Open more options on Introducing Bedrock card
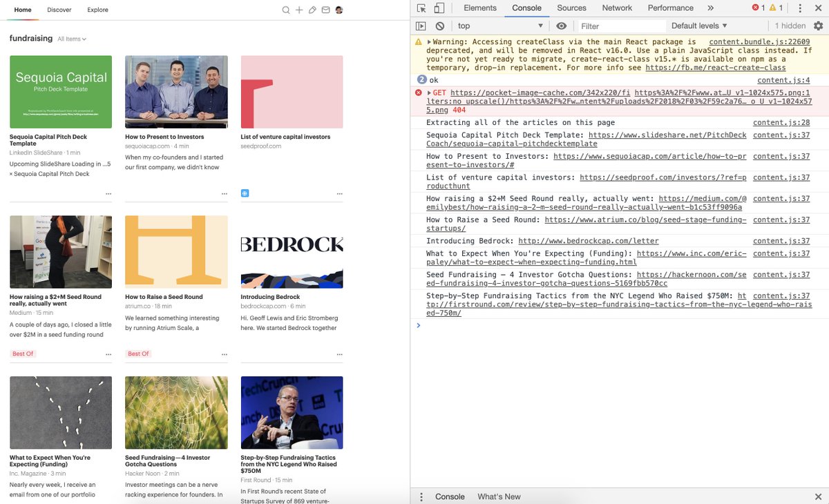 [x=339, y=354]
